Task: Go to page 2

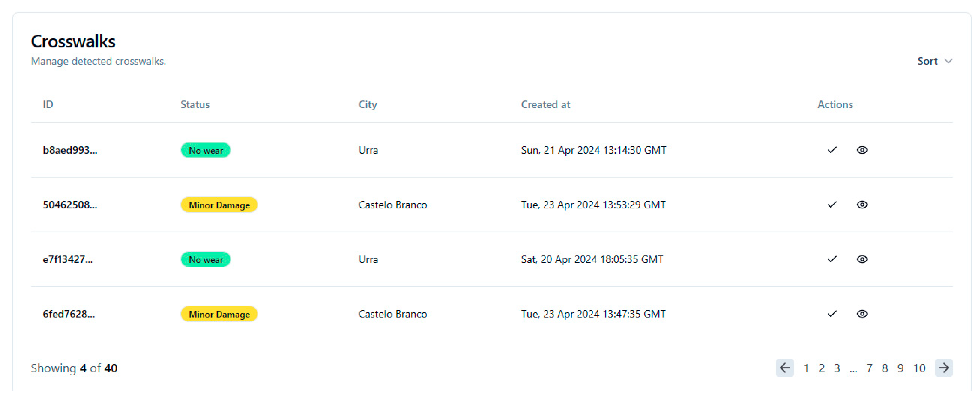Action: (x=821, y=368)
